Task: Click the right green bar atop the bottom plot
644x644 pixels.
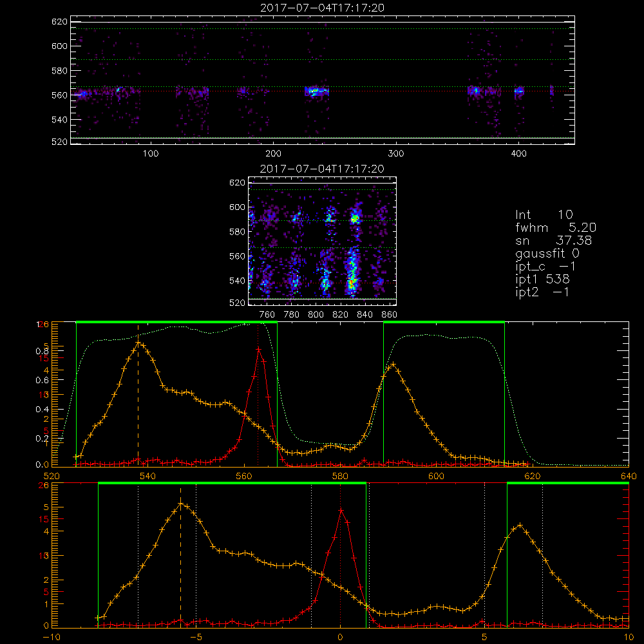Action: [x=568, y=483]
